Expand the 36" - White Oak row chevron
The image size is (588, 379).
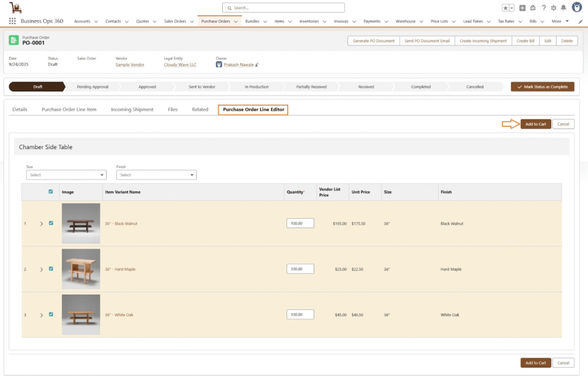[x=41, y=315]
